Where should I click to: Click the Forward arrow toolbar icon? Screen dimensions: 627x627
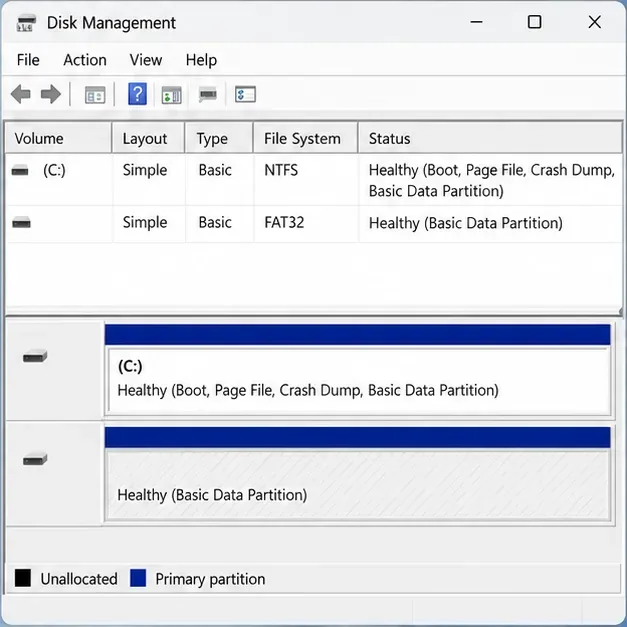click(51, 94)
